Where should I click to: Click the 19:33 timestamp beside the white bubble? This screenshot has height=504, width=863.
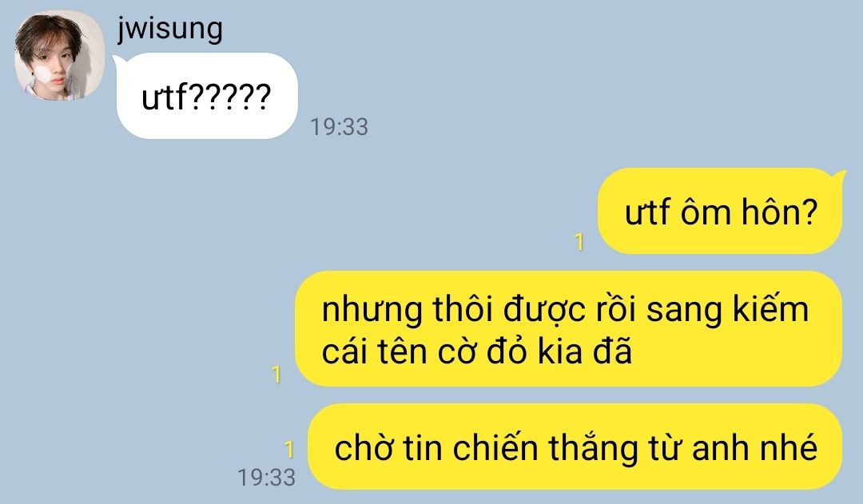coord(339,127)
